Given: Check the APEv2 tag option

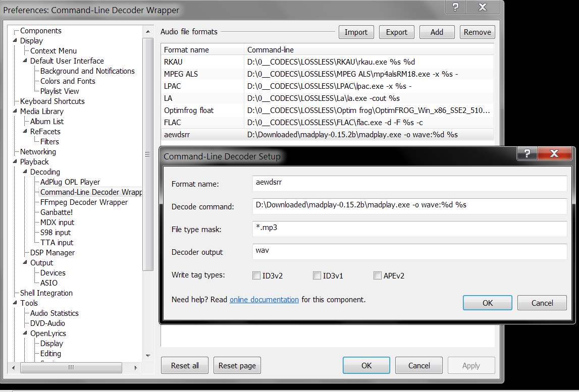Looking at the screenshot, I should click(378, 275).
